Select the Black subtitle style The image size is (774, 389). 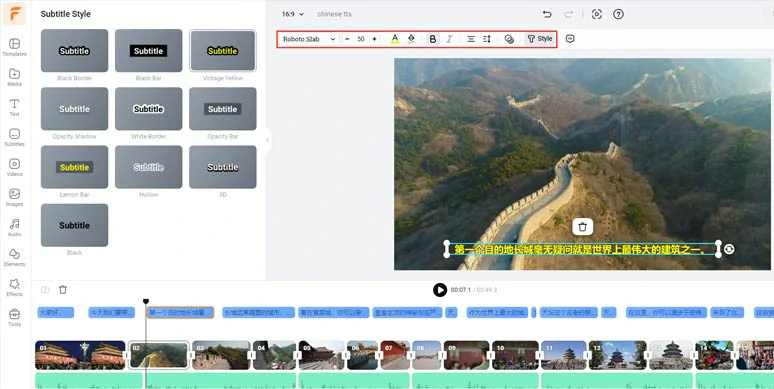(75, 225)
